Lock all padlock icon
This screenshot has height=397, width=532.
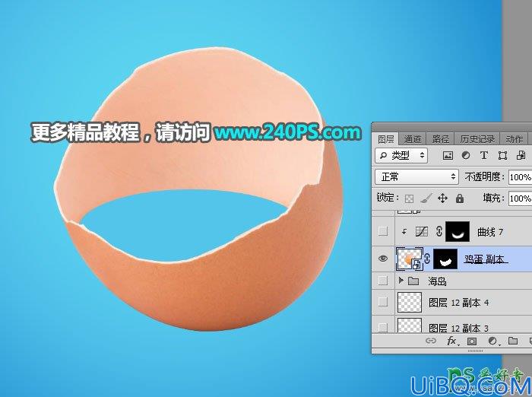point(460,198)
